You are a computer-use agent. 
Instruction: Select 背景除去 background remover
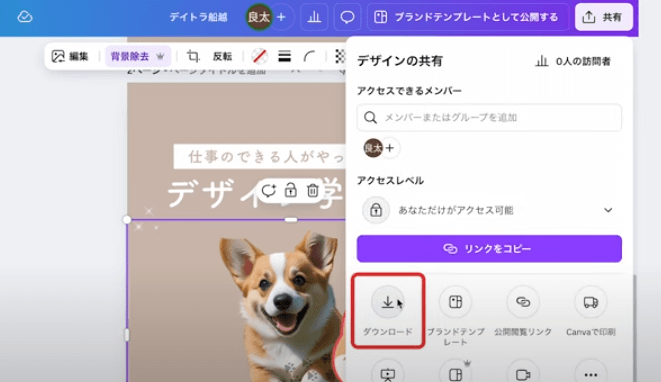[137, 56]
